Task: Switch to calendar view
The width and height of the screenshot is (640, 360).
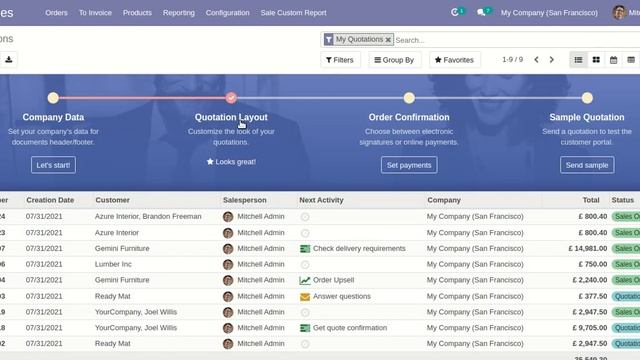Action: point(613,60)
